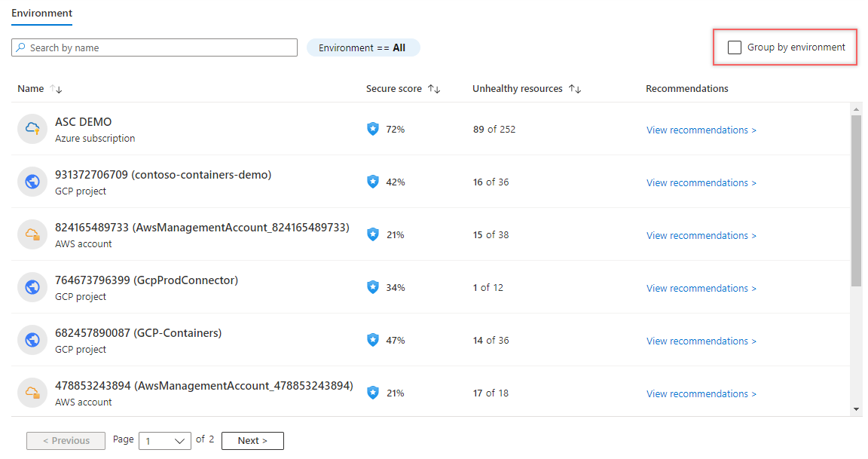The image size is (868, 459).
Task: Click the Recommendations column header
Action: [x=687, y=89]
